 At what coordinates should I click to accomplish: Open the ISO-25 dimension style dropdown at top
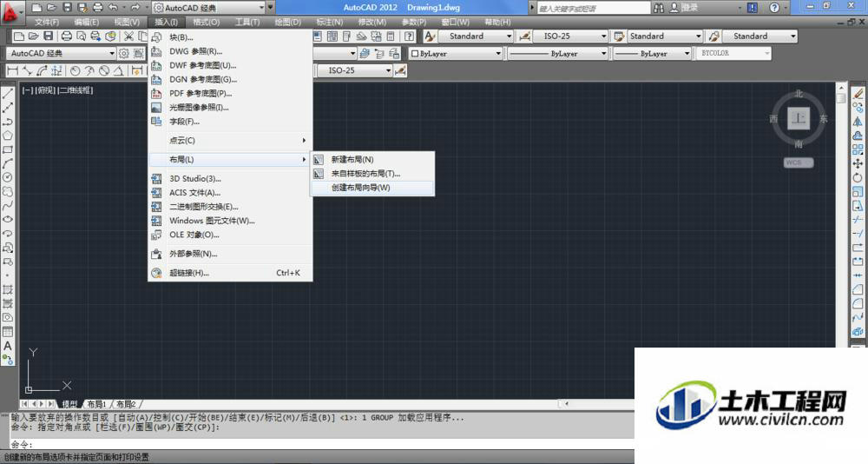[603, 36]
